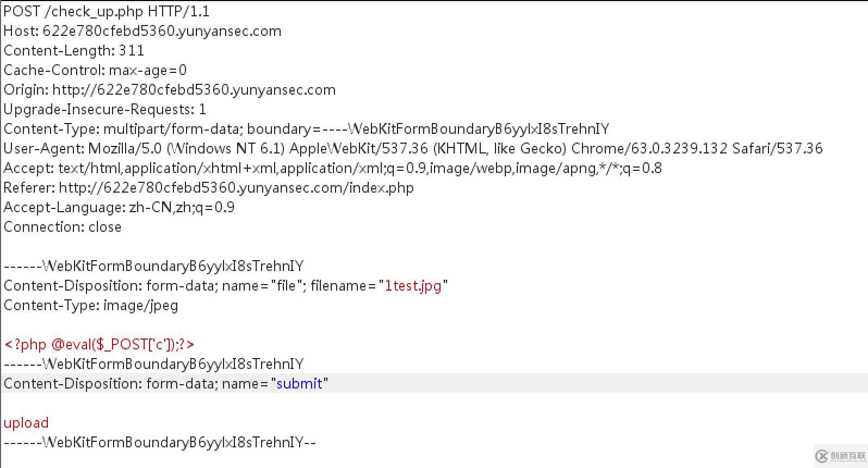Select the User-Agent header line
This screenshot has width=868, height=468.
(413, 149)
